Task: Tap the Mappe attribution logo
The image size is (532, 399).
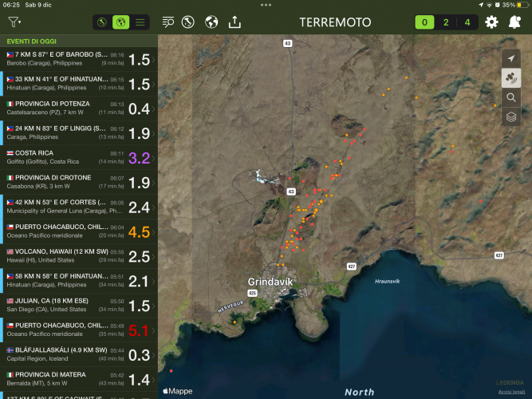Action: pos(178,391)
